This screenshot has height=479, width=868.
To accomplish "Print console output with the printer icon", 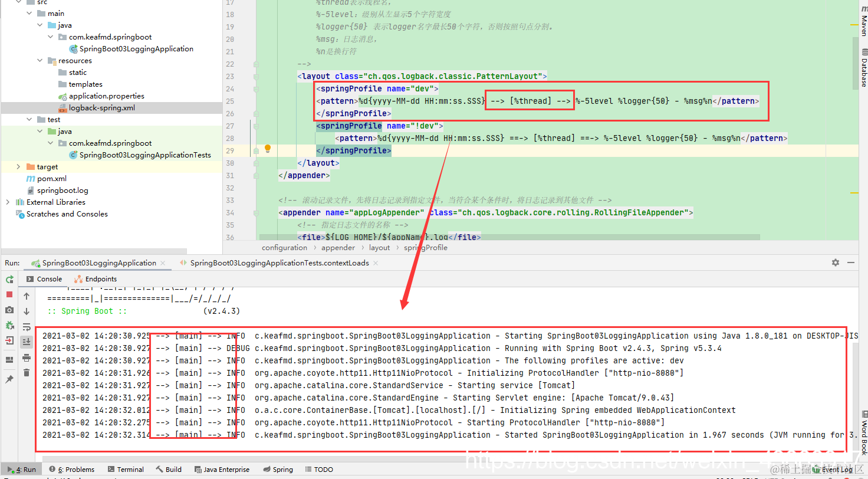I will tap(27, 357).
